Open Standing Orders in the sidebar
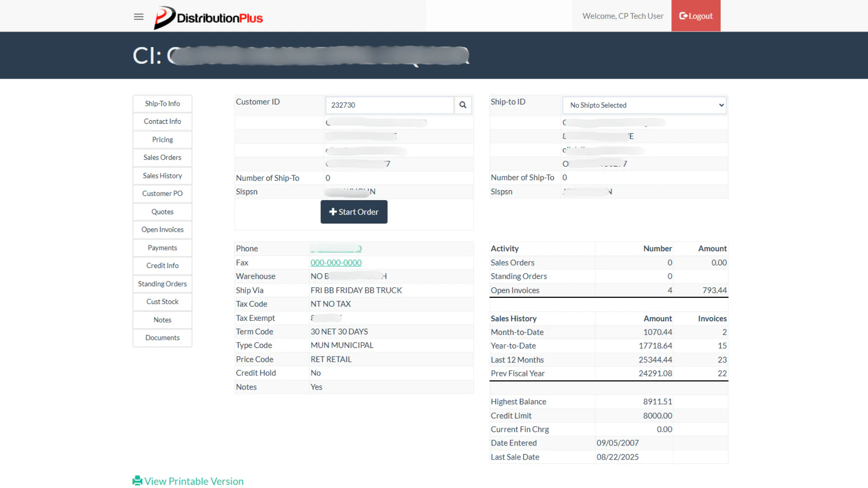The width and height of the screenshot is (868, 488). [162, 284]
